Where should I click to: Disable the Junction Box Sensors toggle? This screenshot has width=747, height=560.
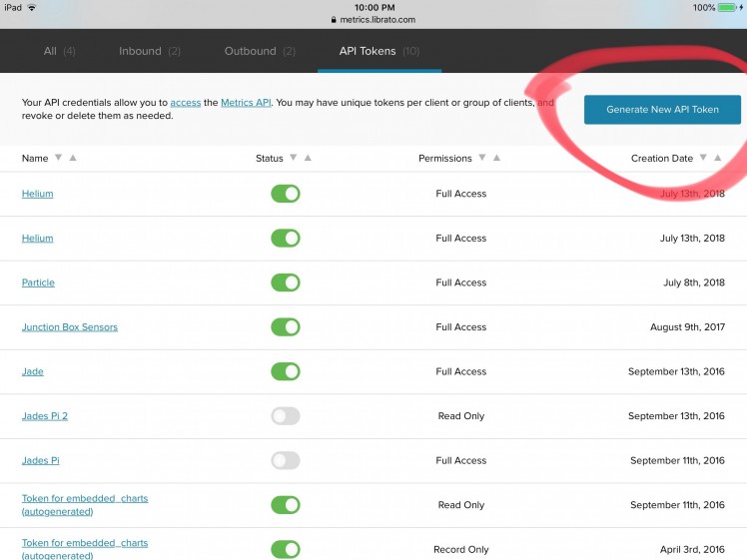click(286, 327)
